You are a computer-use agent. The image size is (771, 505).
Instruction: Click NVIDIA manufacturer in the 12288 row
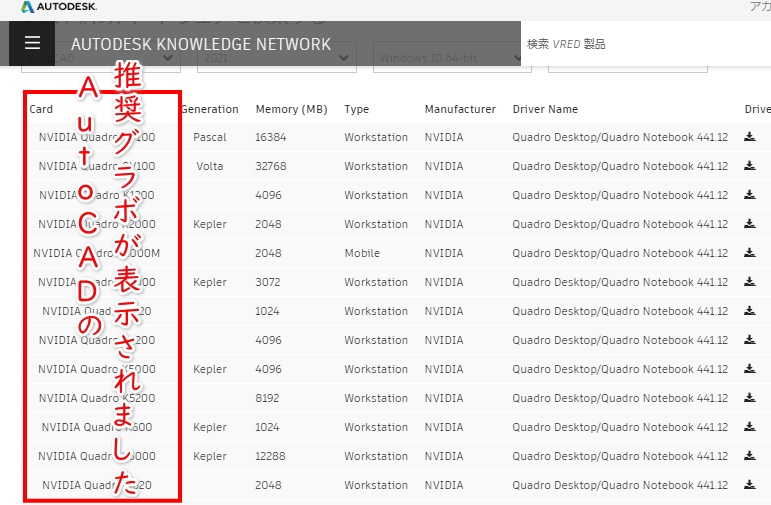(x=444, y=456)
